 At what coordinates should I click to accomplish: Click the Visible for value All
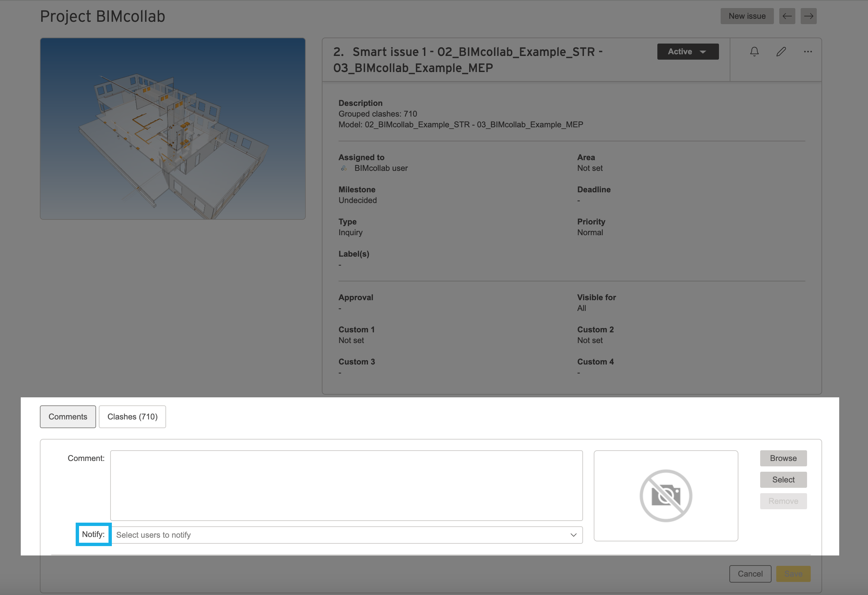click(x=582, y=308)
